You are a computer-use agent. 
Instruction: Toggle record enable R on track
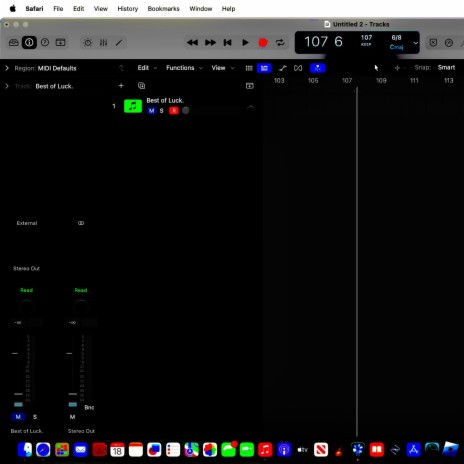coord(174,111)
